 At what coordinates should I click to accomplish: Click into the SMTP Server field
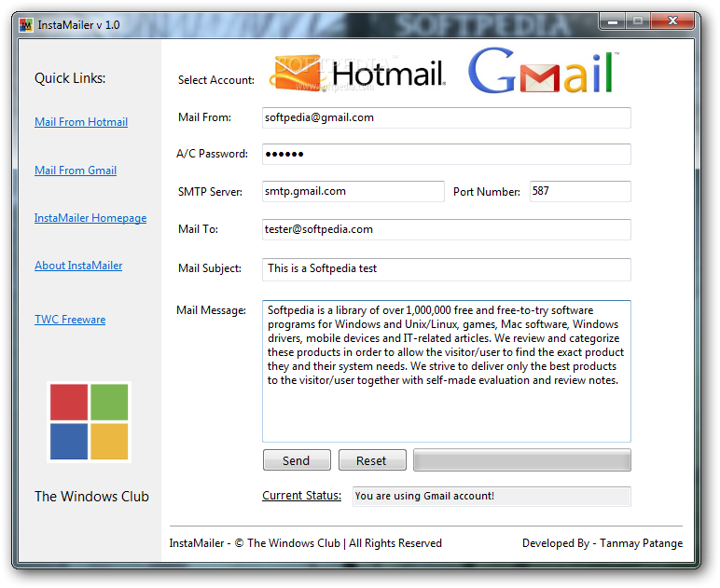[x=353, y=191]
